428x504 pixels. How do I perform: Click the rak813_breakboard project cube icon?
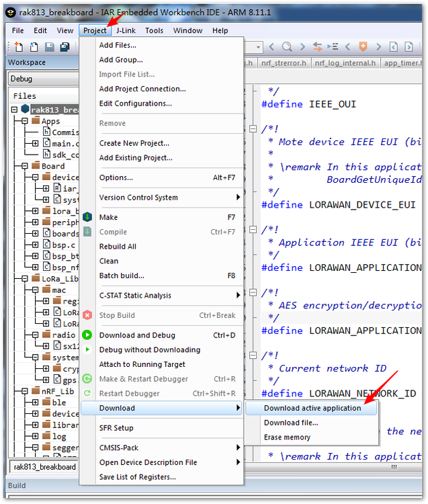click(x=25, y=110)
